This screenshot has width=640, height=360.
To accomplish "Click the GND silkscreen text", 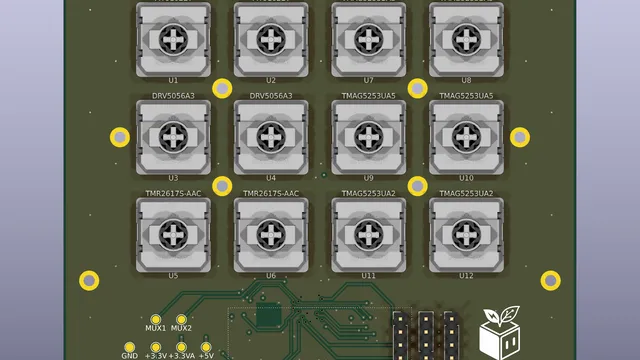I will (x=129, y=356).
